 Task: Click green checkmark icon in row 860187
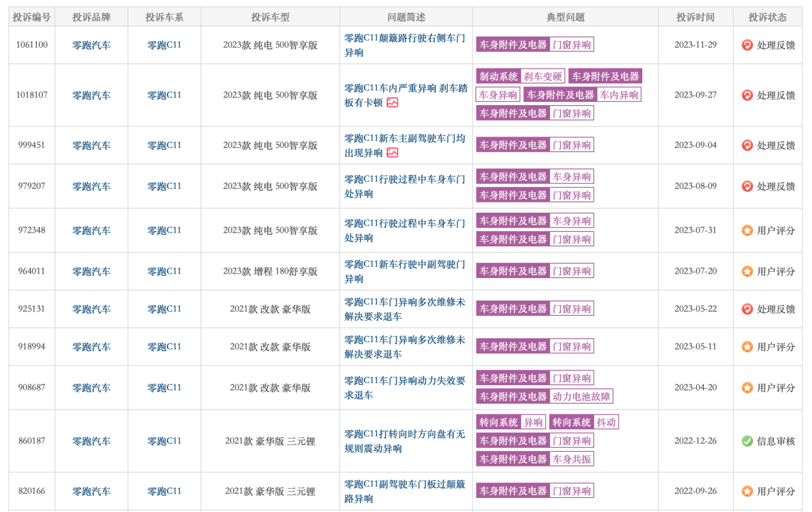pos(747,441)
